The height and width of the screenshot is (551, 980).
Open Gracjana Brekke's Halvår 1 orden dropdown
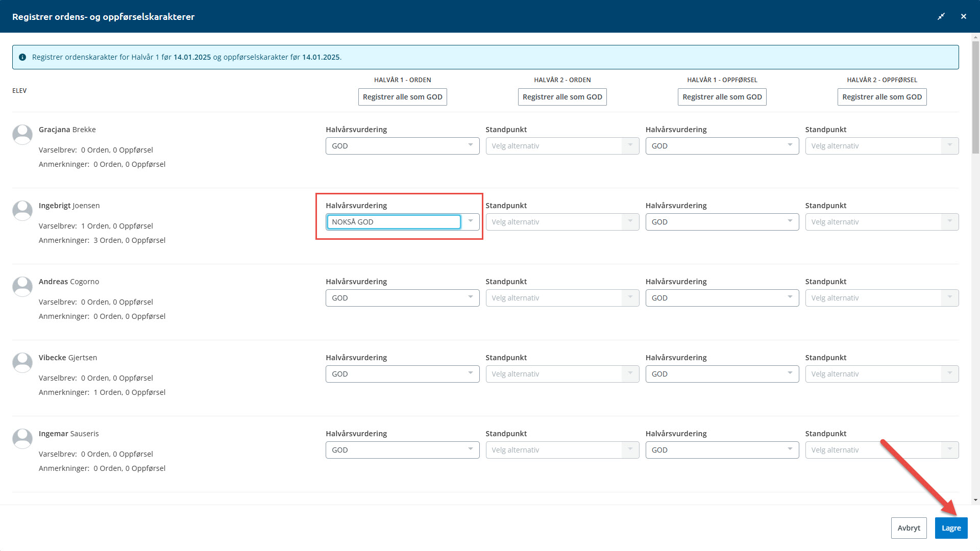pos(402,146)
